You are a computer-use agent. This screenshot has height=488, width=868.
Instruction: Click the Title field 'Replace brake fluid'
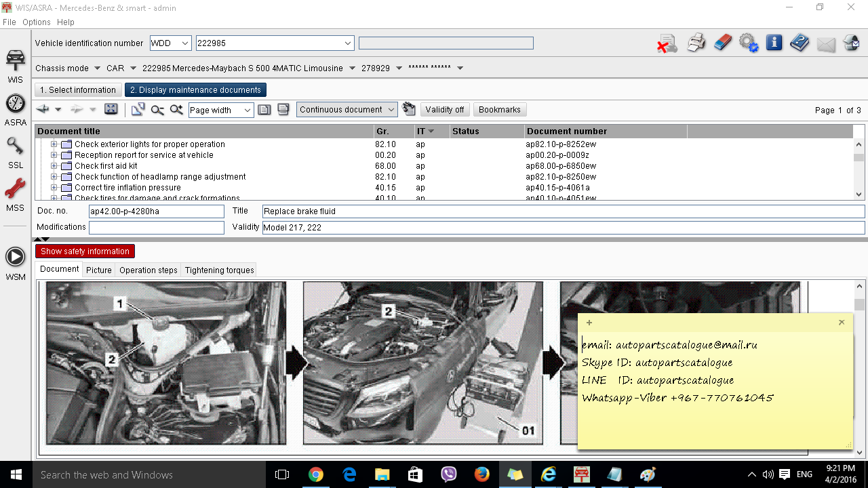tap(564, 211)
